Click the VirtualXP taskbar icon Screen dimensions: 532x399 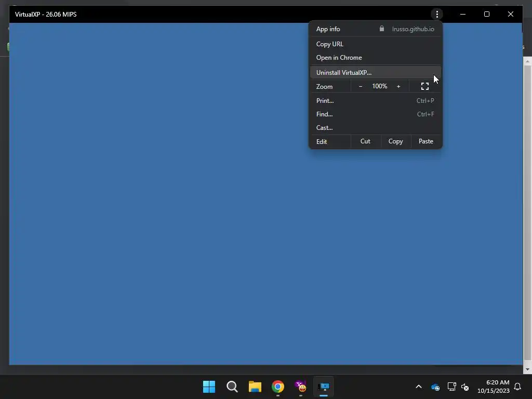[x=324, y=387]
